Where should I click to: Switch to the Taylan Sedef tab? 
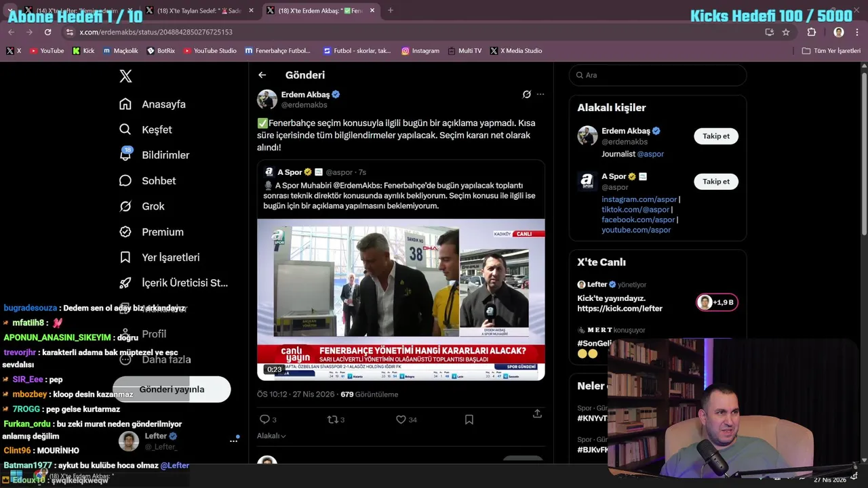(x=199, y=10)
